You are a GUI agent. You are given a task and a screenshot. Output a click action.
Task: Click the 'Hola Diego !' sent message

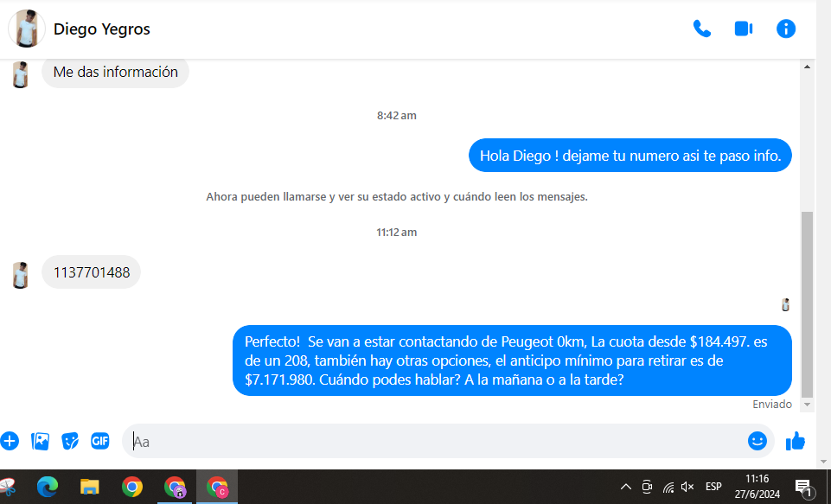coord(630,156)
